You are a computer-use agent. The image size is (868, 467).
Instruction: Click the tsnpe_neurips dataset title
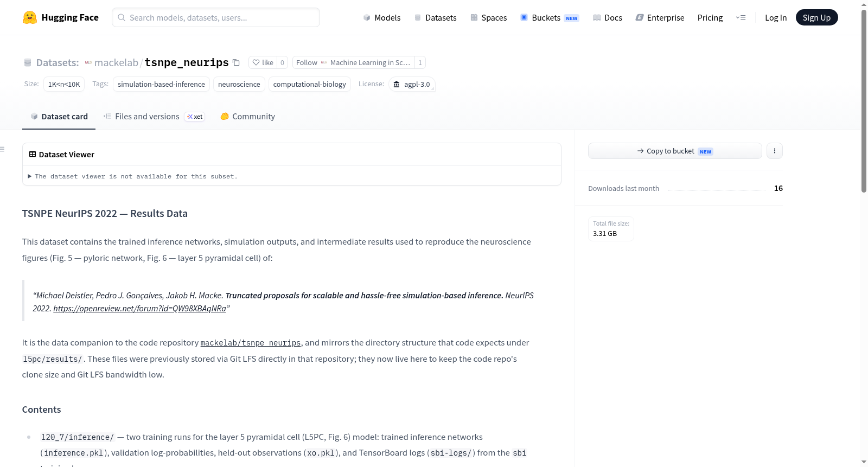187,62
